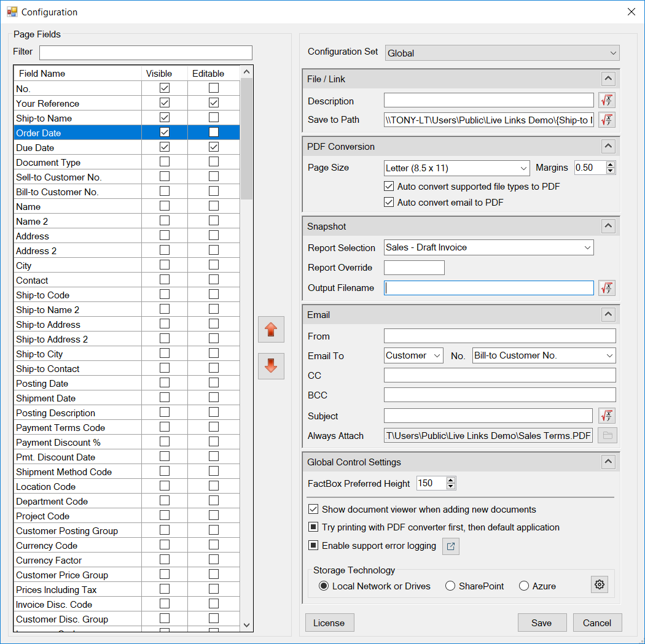The width and height of the screenshot is (645, 644).
Task: Select the SharePoint storage option
Action: tap(450, 586)
